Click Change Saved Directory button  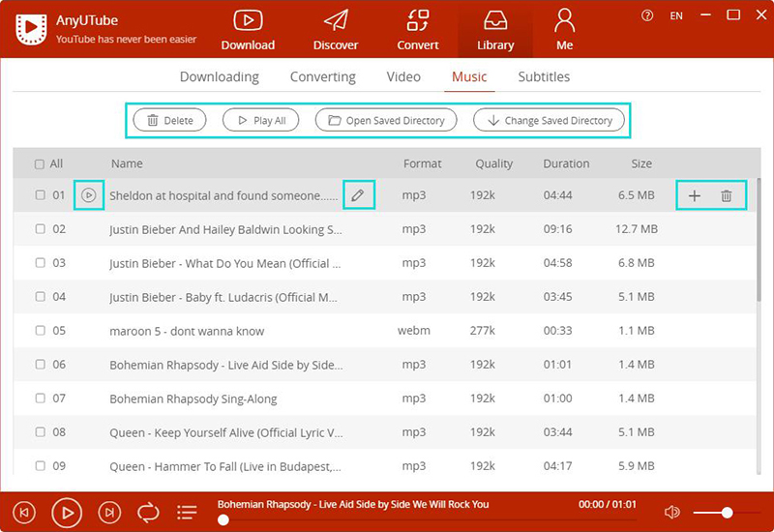click(x=549, y=120)
